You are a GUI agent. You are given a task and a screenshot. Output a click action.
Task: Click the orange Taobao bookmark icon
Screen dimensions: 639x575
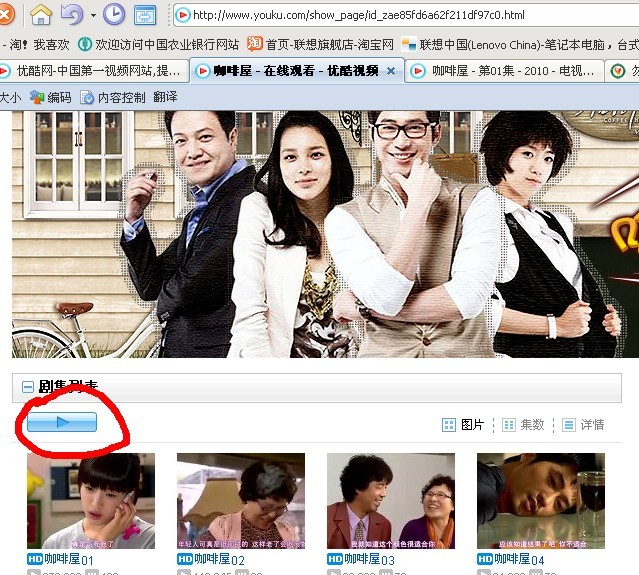(255, 44)
